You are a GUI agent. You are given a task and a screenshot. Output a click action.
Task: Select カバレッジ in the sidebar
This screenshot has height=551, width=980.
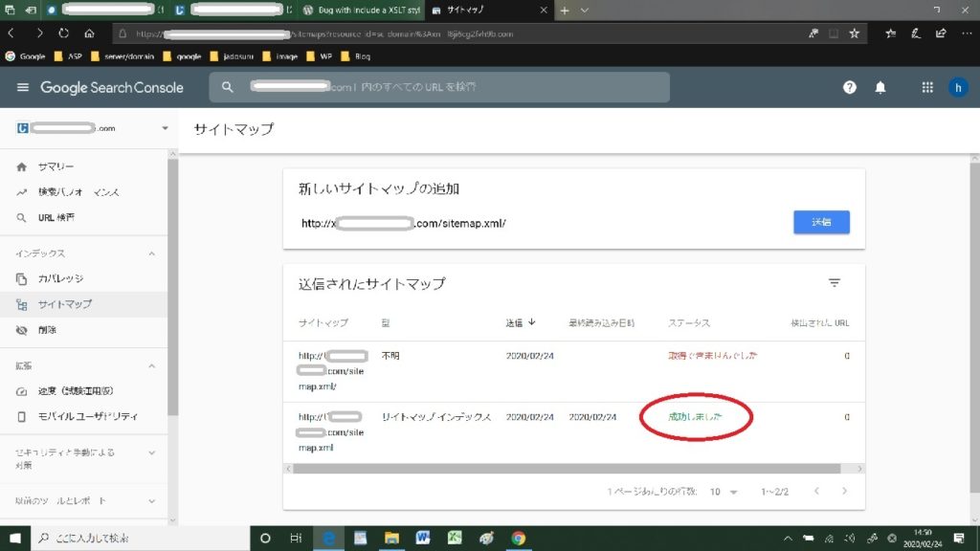click(x=60, y=278)
